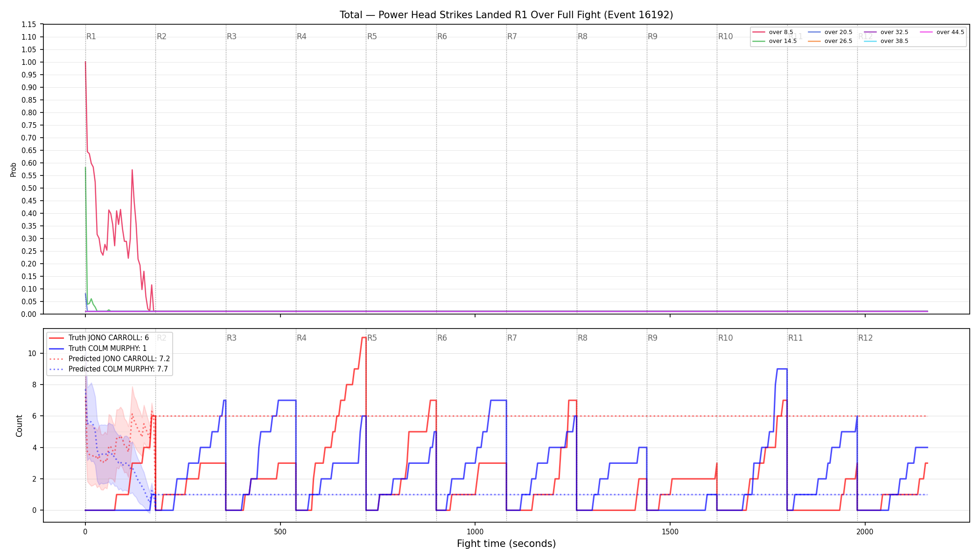This screenshot has width=980, height=560.
Task: Click the R1 round marker in the Prob plot
Action: (91, 36)
